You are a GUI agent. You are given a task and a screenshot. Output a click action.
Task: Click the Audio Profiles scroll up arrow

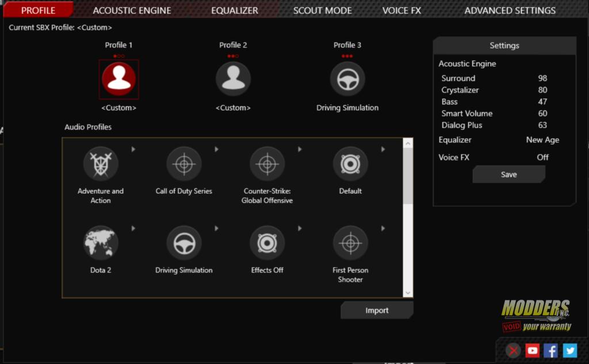[x=408, y=143]
